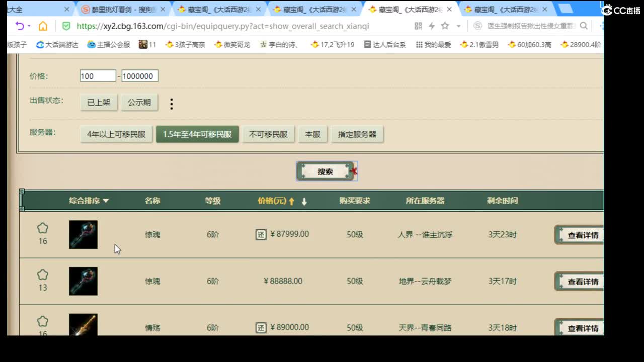Open the back-history dropdown arrow beside back button

pyautogui.click(x=29, y=26)
